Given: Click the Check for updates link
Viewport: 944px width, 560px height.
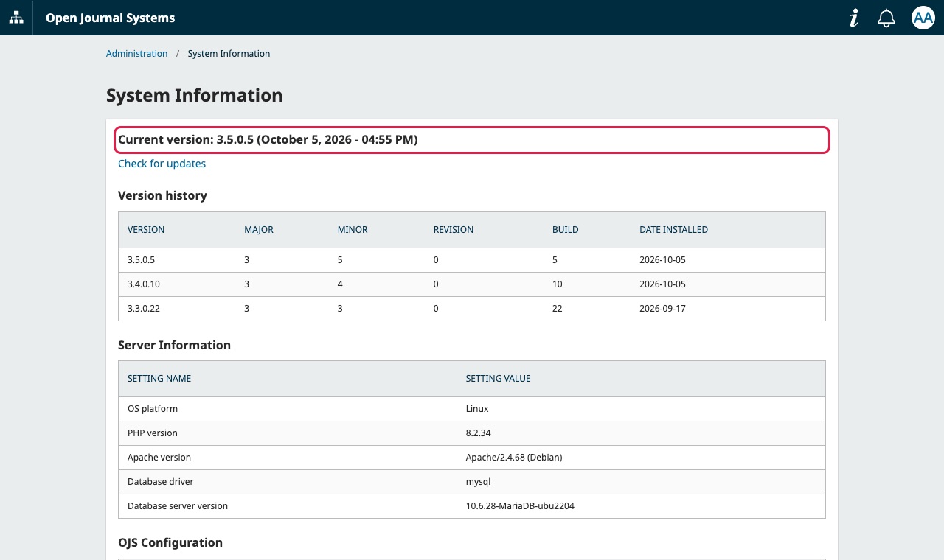Looking at the screenshot, I should click(x=162, y=164).
